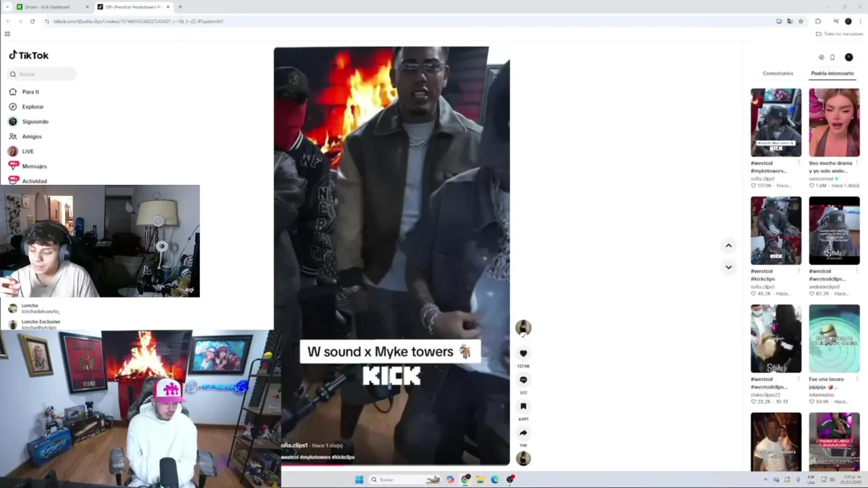Open Microsoft Edge from the taskbar

495,479
